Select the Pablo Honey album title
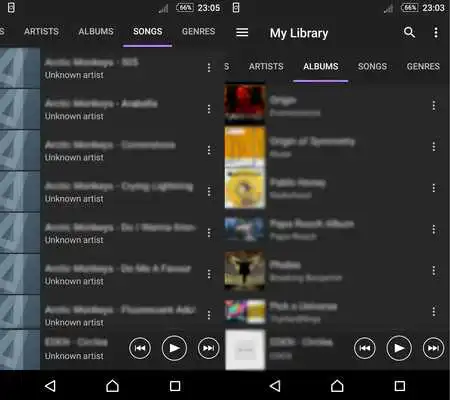Screen dimensions: 450x400 point(298,183)
